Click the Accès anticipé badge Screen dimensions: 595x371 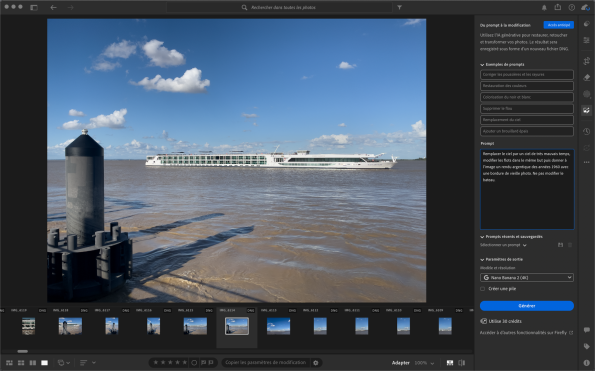click(x=559, y=25)
